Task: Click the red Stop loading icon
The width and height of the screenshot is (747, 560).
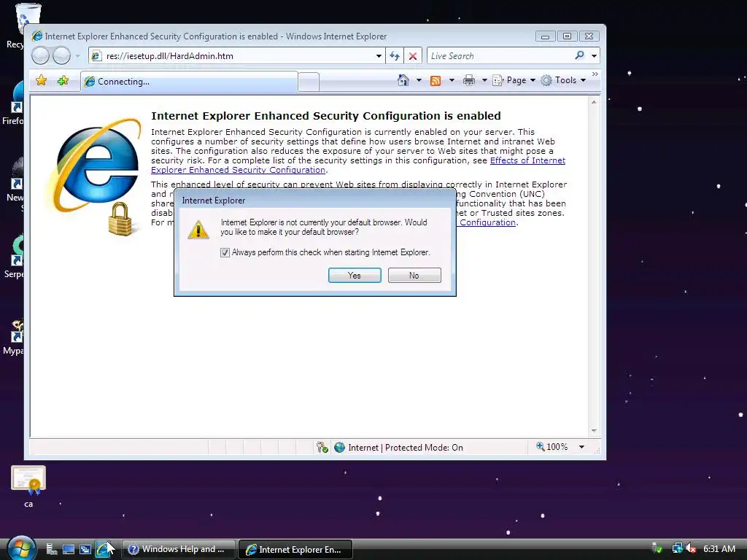Action: click(x=413, y=55)
